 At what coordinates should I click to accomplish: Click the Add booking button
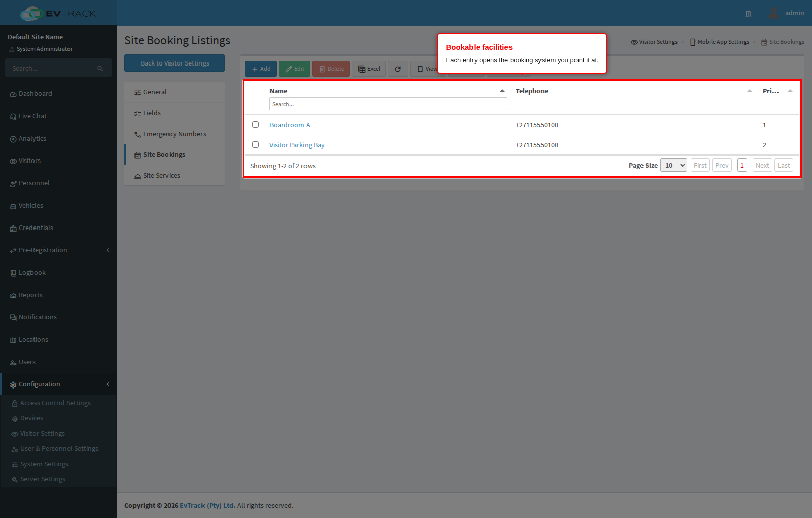pyautogui.click(x=260, y=69)
